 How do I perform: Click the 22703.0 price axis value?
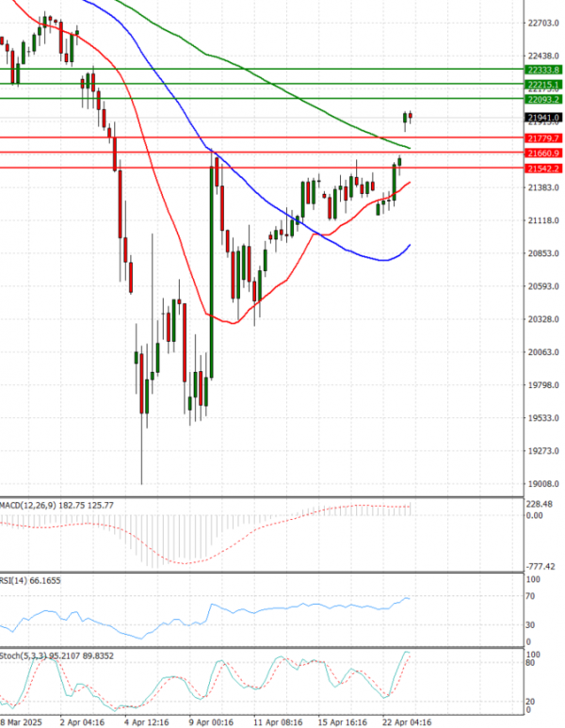(x=543, y=23)
